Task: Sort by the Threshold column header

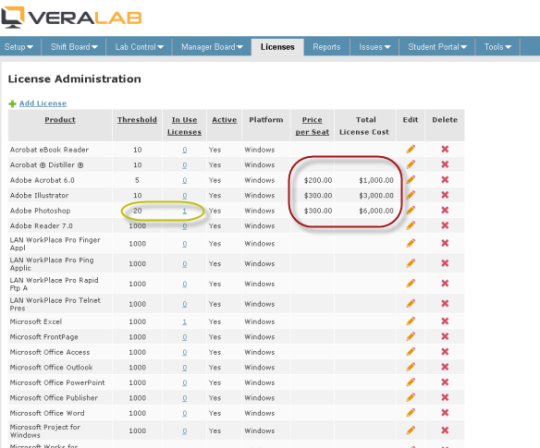Action: [137, 120]
